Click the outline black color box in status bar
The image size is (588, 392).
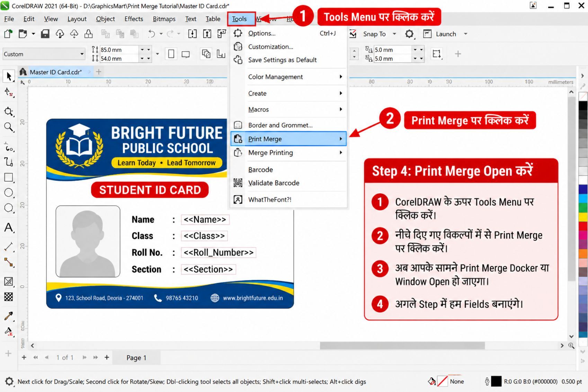coord(496,381)
